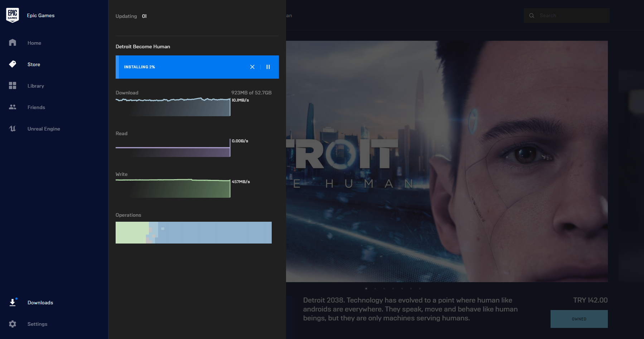
Task: Click the Operations block map
Action: point(193,232)
